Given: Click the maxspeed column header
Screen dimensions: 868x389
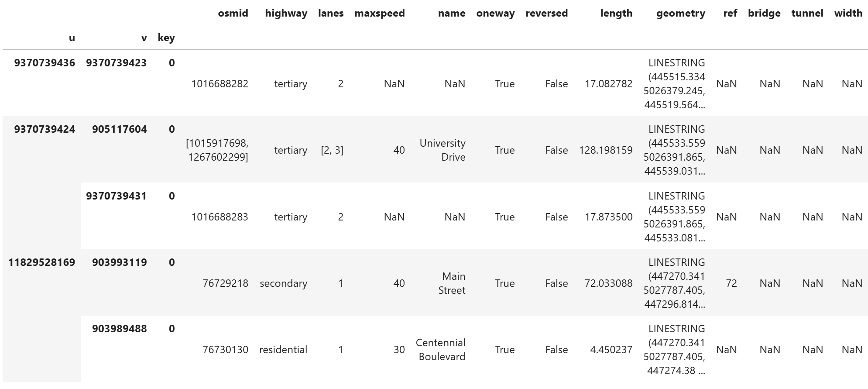Looking at the screenshot, I should [x=379, y=13].
